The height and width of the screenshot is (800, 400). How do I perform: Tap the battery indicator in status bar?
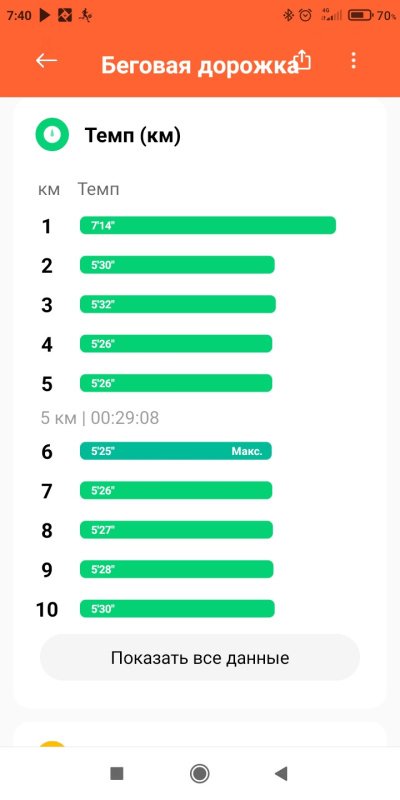(x=360, y=16)
